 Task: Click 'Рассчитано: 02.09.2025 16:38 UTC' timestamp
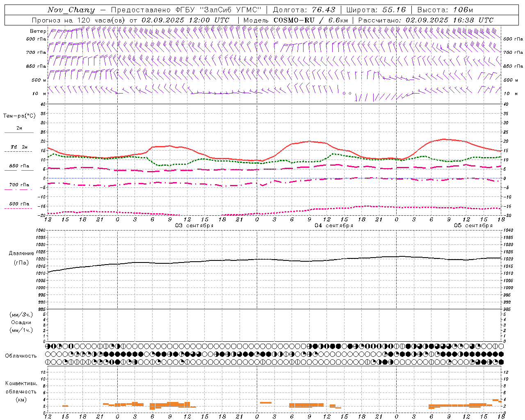(426, 20)
